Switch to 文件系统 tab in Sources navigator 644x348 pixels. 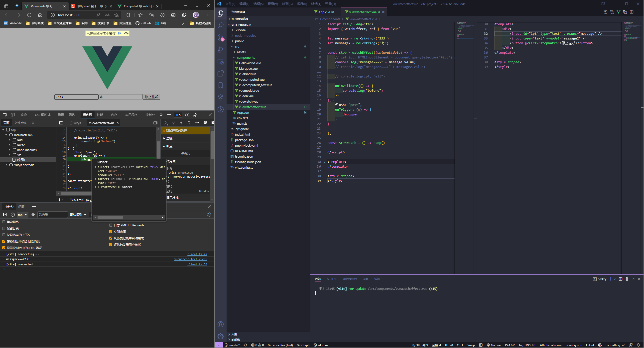(20, 123)
